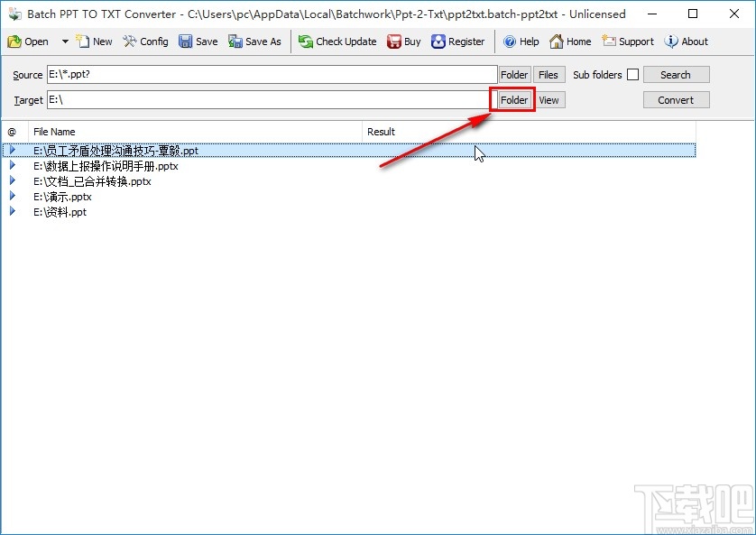Open Help documentation
Viewport: 756px width, 535px height.
tap(521, 41)
